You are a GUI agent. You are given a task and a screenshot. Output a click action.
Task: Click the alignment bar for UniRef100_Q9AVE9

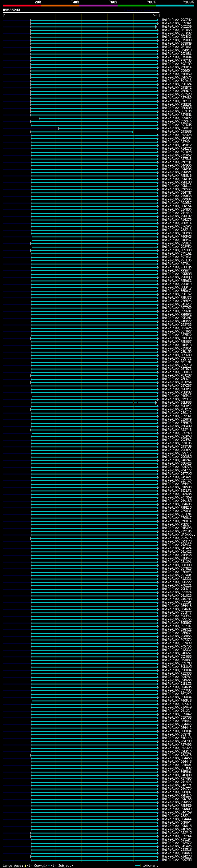tap(108, 128)
